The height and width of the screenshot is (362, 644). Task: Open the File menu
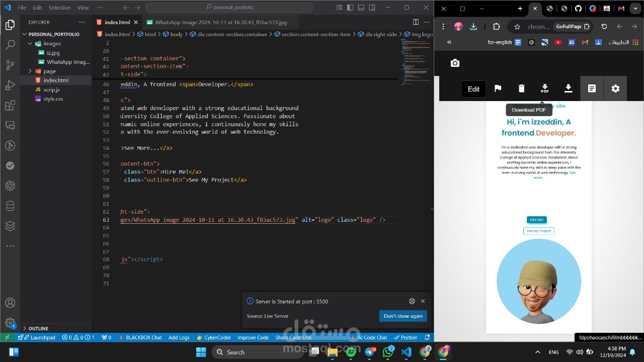(22, 8)
